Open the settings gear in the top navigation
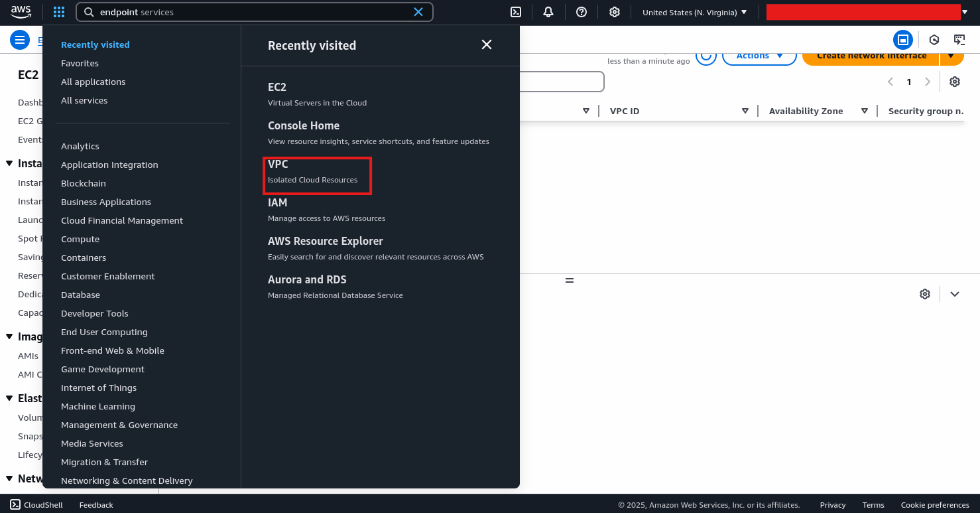980x513 pixels. coord(615,11)
